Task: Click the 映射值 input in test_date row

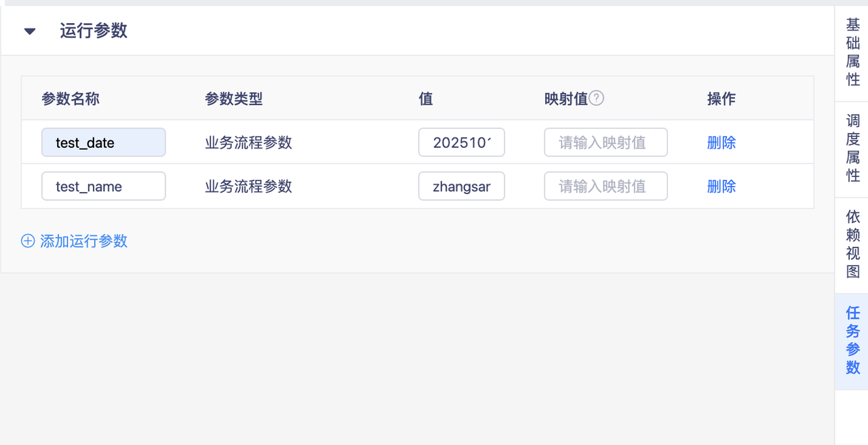Action: pyautogui.click(x=606, y=142)
